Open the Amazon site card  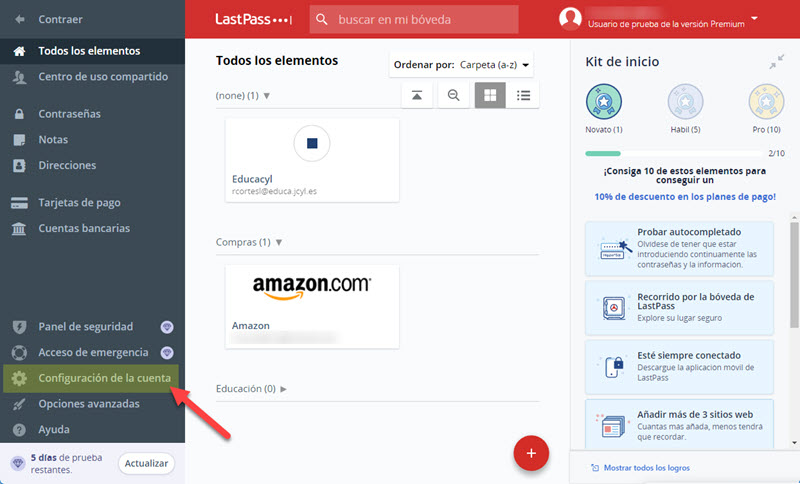(312, 307)
